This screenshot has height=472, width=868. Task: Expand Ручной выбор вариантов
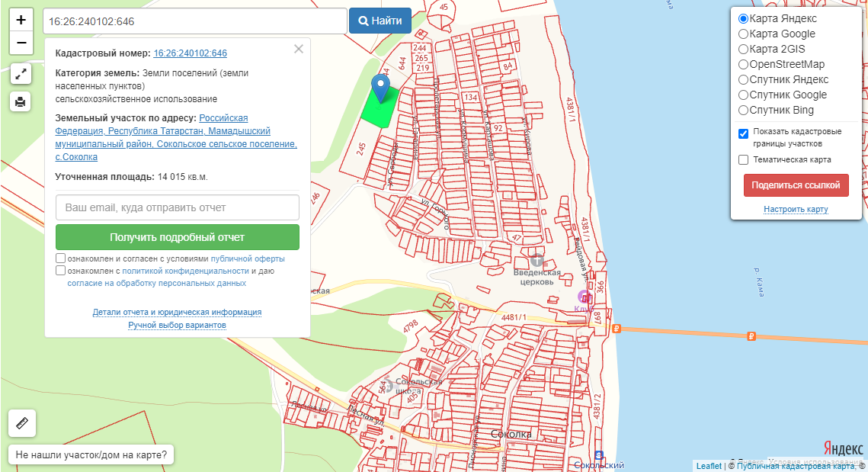coord(177,325)
